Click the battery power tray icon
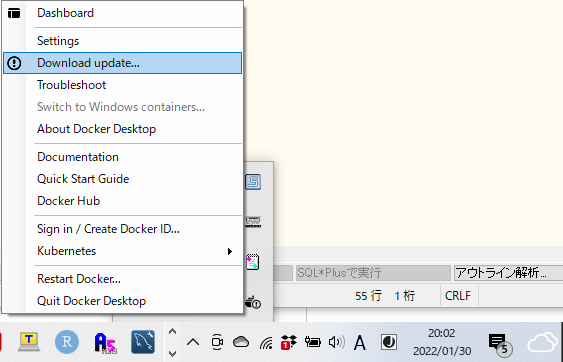 pyautogui.click(x=313, y=342)
